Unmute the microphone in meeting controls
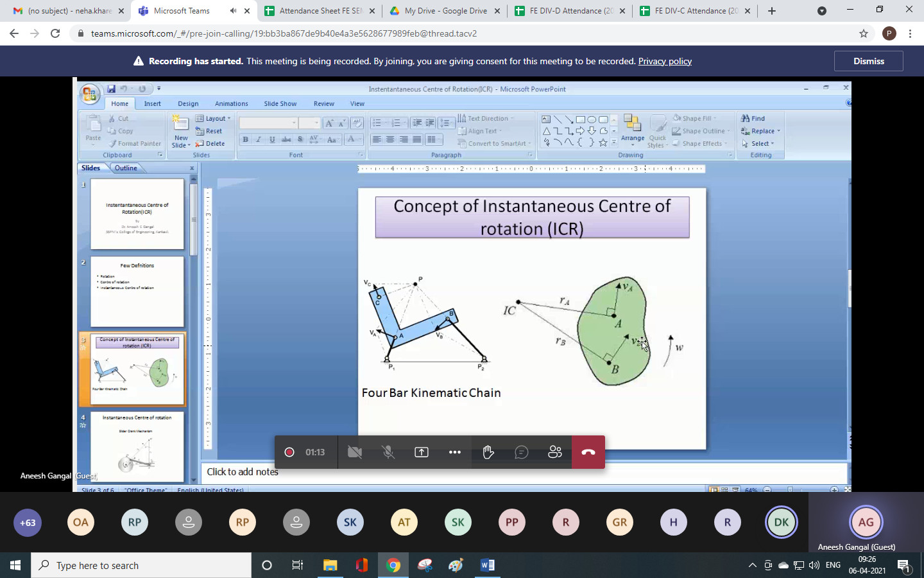 point(388,452)
